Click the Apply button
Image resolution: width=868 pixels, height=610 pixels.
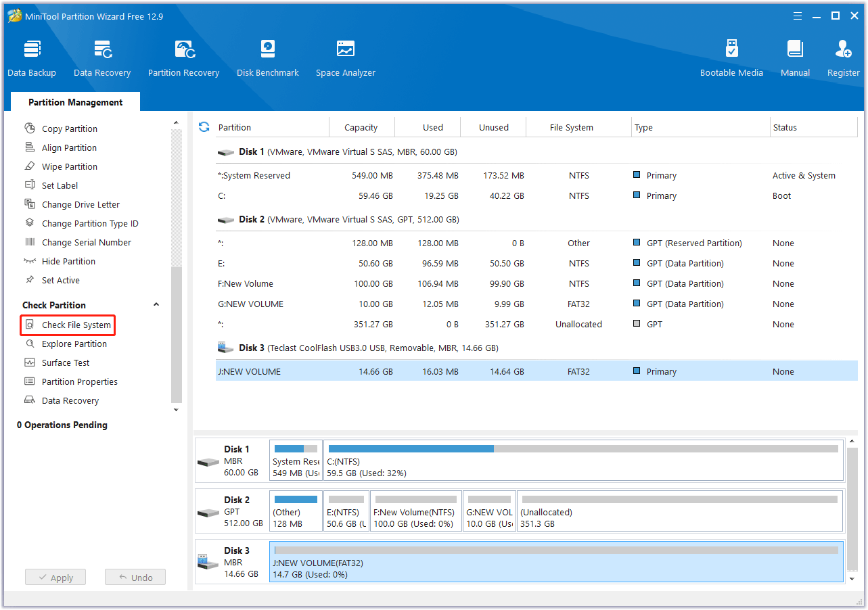point(55,578)
